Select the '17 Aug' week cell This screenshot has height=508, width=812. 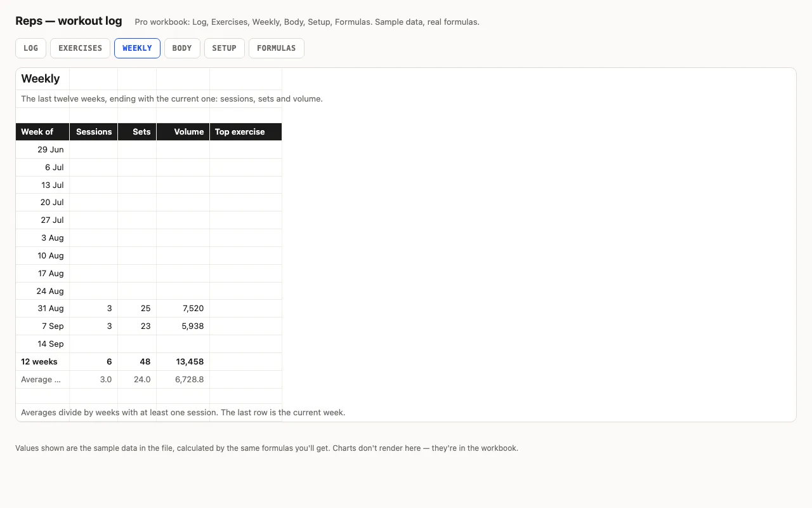click(43, 274)
